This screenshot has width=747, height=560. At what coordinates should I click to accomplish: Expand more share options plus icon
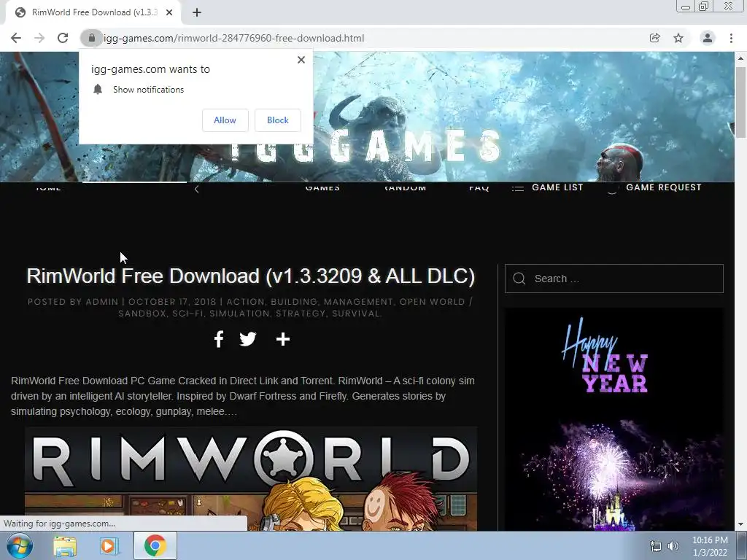click(283, 339)
